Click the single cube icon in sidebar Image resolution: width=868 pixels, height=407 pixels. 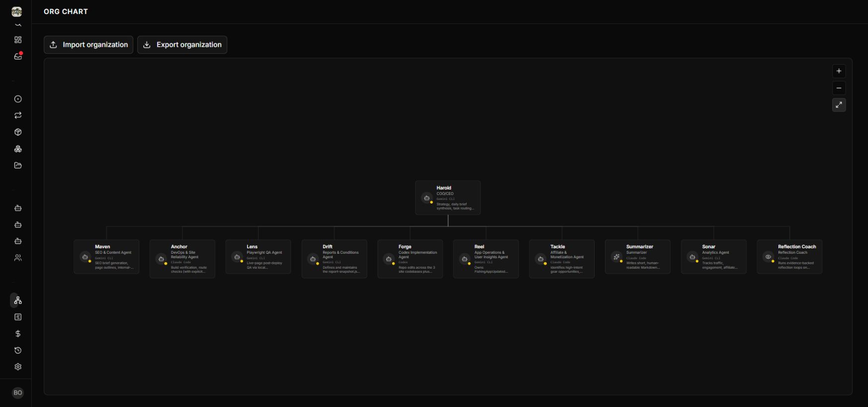pyautogui.click(x=18, y=132)
